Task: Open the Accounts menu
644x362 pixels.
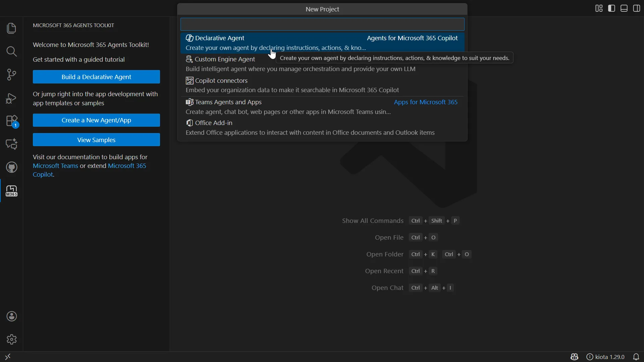Action: pos(11,316)
